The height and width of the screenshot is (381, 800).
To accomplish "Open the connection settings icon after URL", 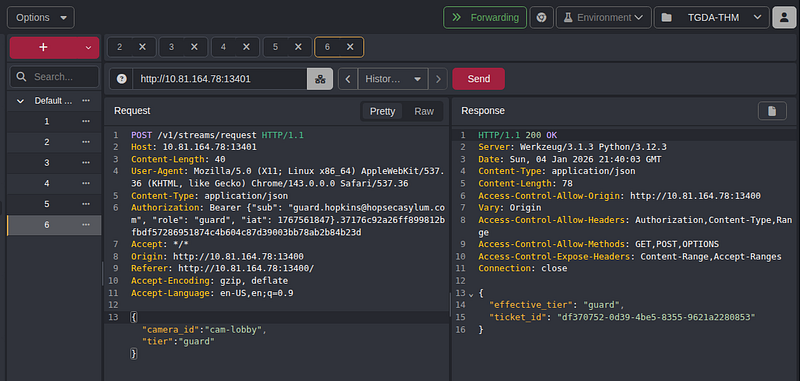I will point(320,79).
